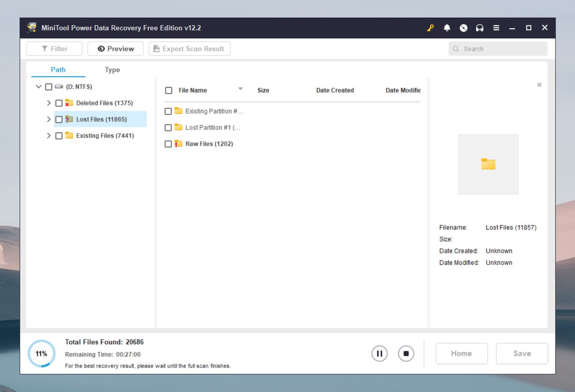Click the 11% scan progress circle
This screenshot has width=575, height=392.
[41, 354]
